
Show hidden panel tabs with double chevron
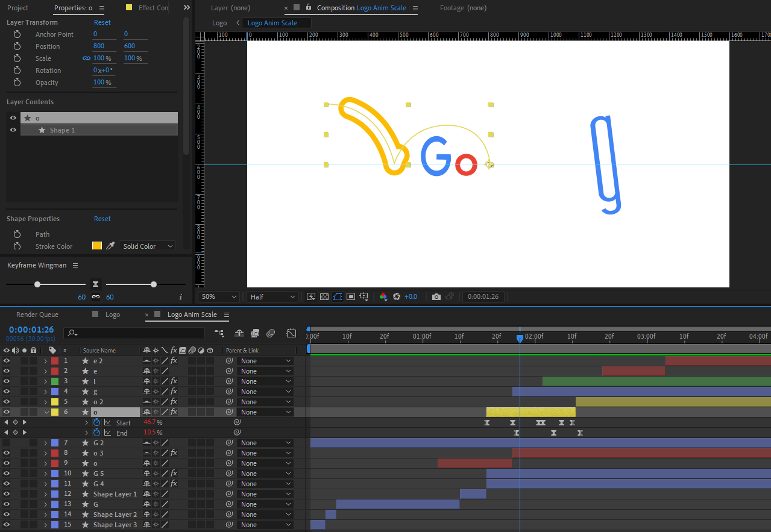click(x=186, y=8)
